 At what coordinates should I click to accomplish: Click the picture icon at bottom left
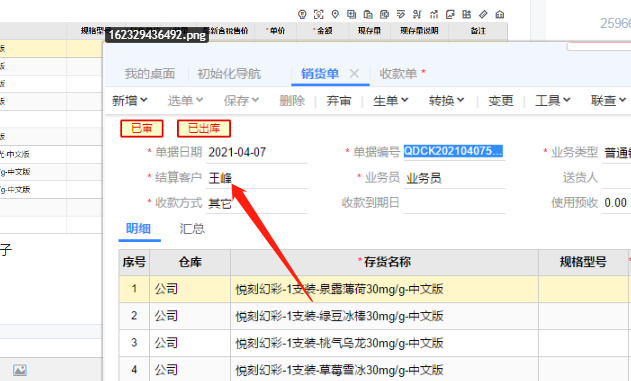(x=20, y=370)
